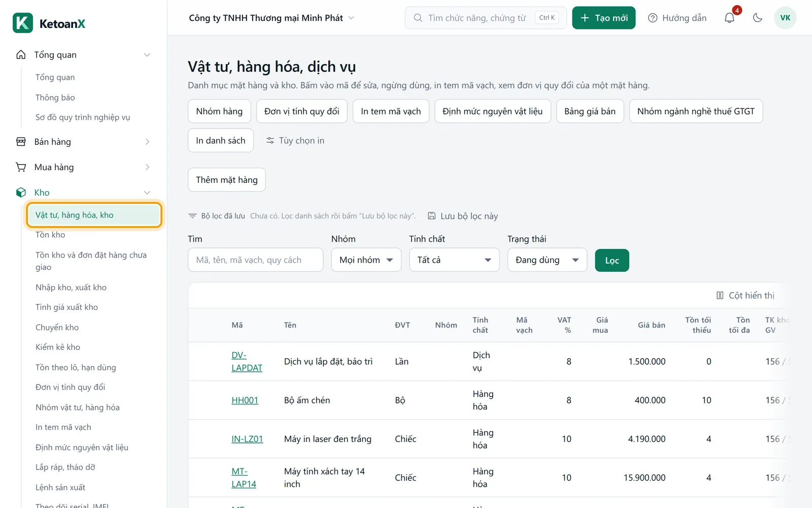Collapse the Kho section chevron
The height and width of the screenshot is (508, 812).
pos(147,193)
